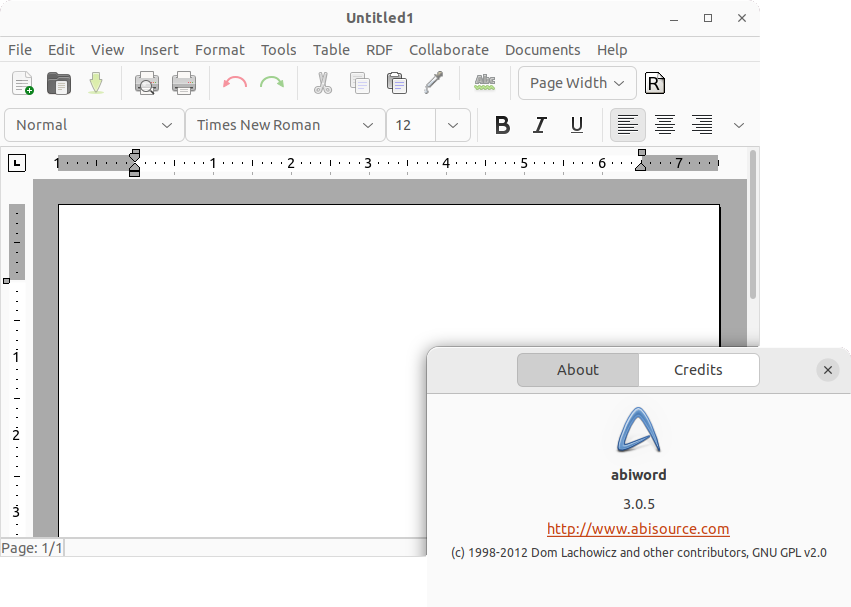Click the top margin marker on vertical ruler
Screen dimensions: 851x607
7,281
